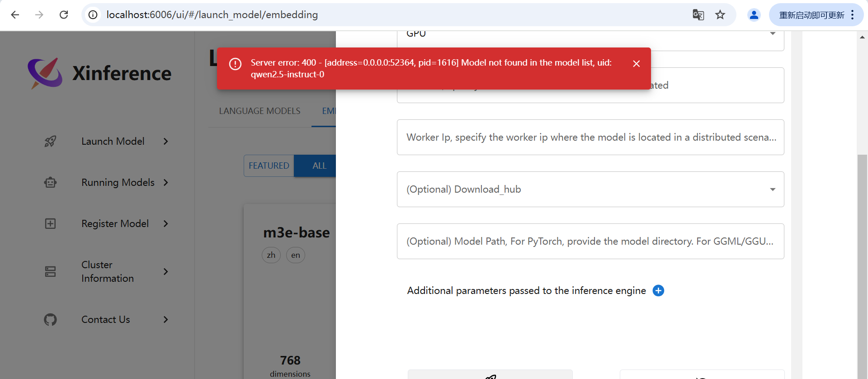Image resolution: width=868 pixels, height=379 pixels.
Task: Click the Model Path input field
Action: 590,242
